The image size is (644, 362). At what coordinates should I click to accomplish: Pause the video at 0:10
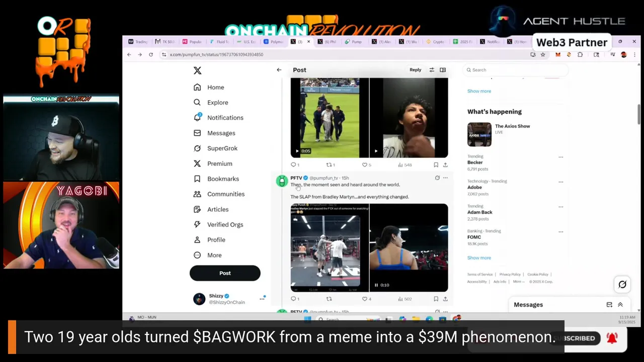click(376, 285)
